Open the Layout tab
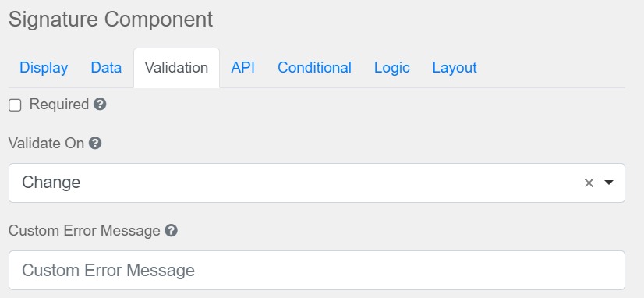Image resolution: width=644 pixels, height=298 pixels. coord(455,68)
